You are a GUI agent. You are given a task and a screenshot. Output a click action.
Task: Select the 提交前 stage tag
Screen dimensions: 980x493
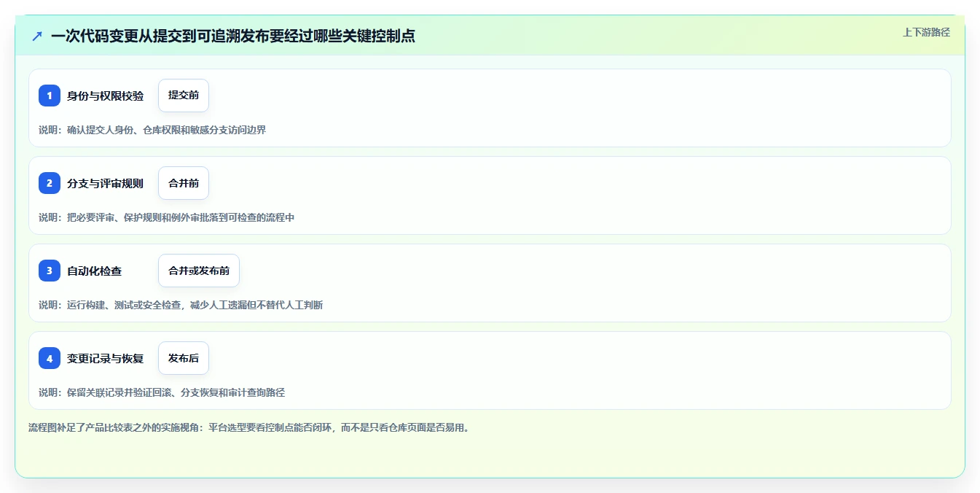coord(184,96)
